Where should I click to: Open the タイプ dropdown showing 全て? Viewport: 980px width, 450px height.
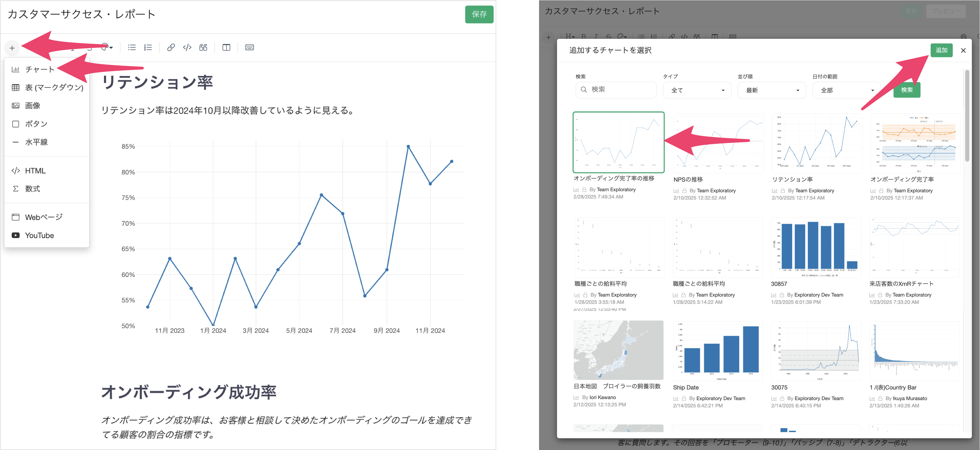pos(697,90)
